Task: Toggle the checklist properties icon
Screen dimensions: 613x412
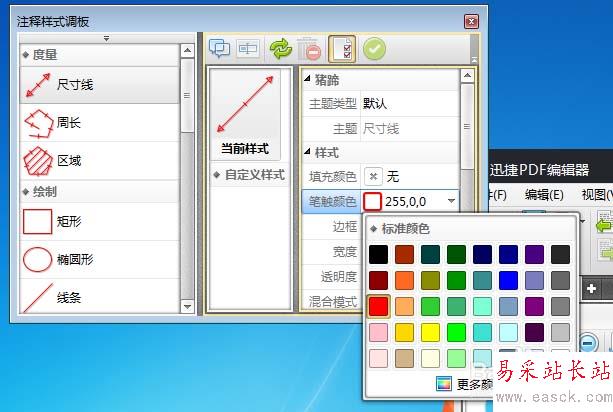Action: [x=342, y=49]
